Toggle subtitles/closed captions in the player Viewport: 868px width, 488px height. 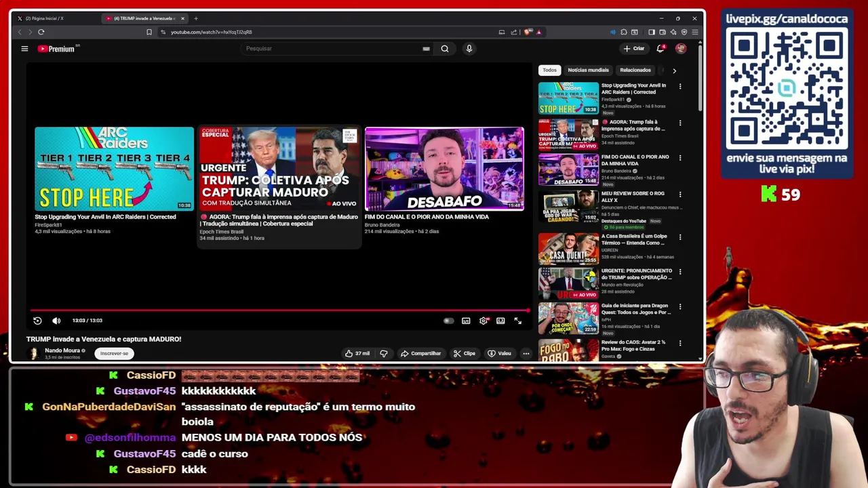[x=466, y=321]
